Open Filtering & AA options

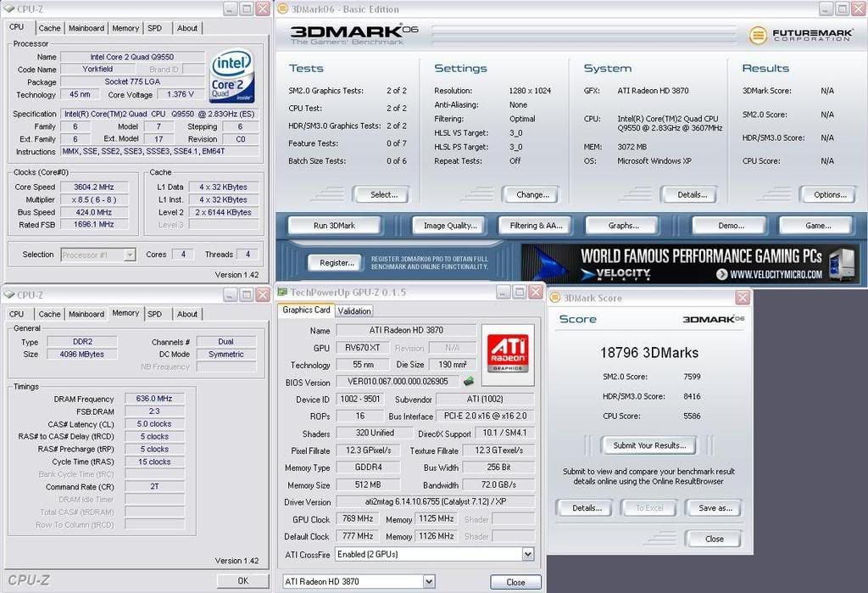[536, 226]
